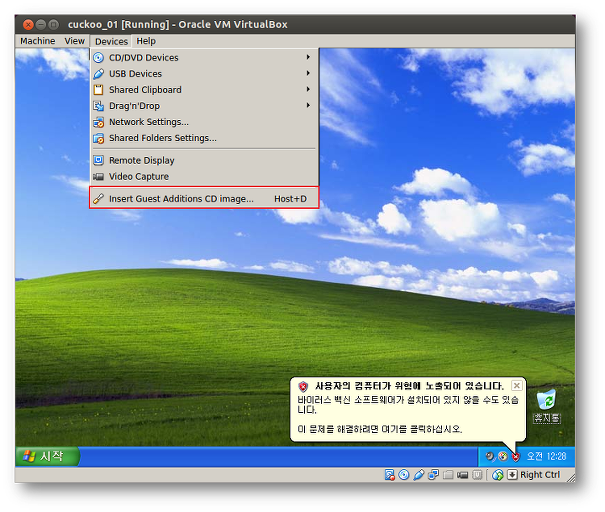Click the mouse integration status icon

pyautogui.click(x=498, y=475)
